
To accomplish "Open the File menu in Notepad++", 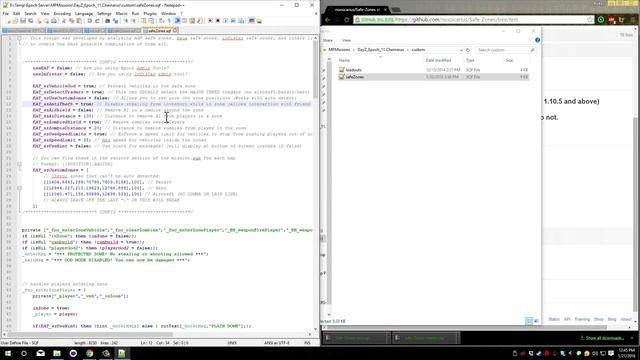I will pyautogui.click(x=5, y=13).
